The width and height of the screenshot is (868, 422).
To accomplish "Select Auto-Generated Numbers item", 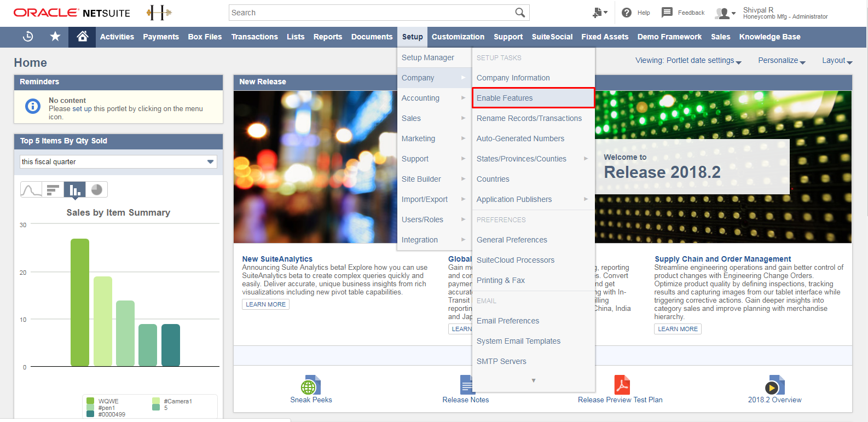I will point(533,138).
